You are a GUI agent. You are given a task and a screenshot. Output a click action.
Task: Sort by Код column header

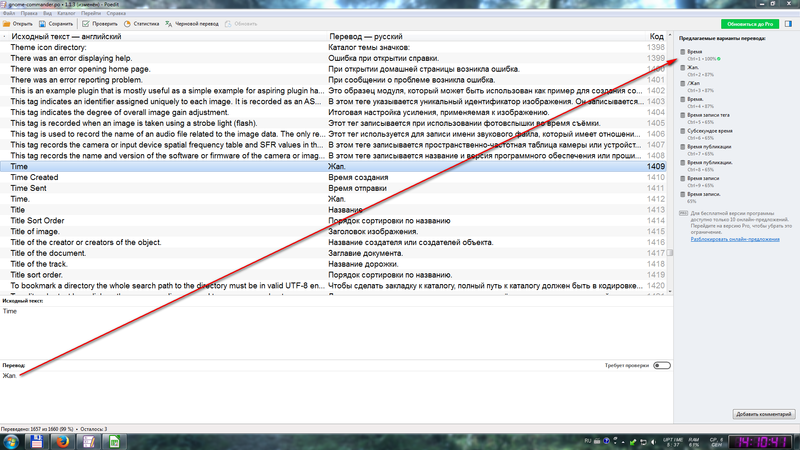pos(656,37)
